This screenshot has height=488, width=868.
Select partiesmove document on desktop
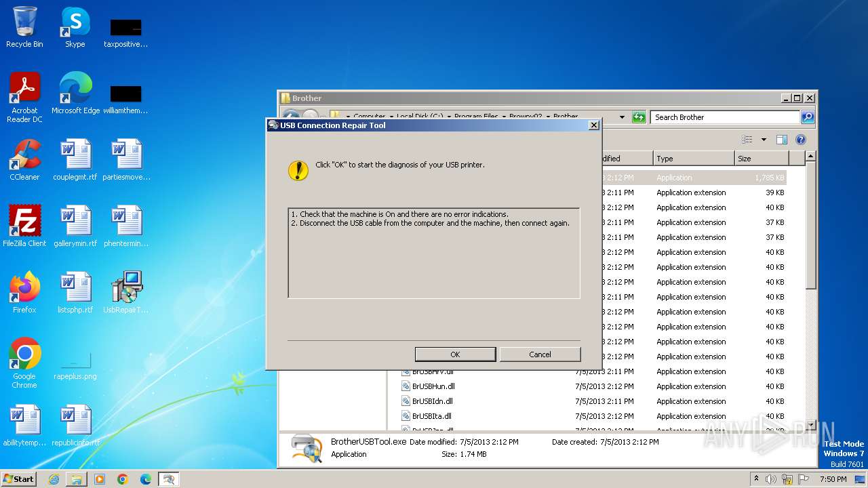click(126, 160)
